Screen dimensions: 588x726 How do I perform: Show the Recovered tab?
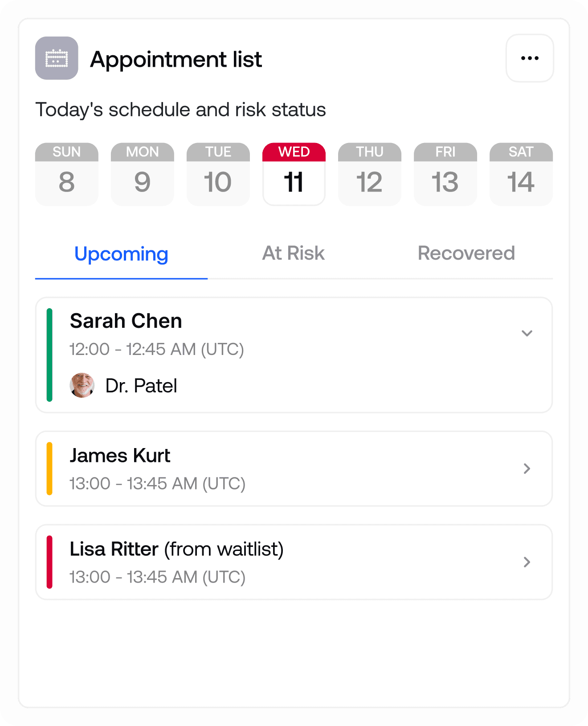[466, 253]
